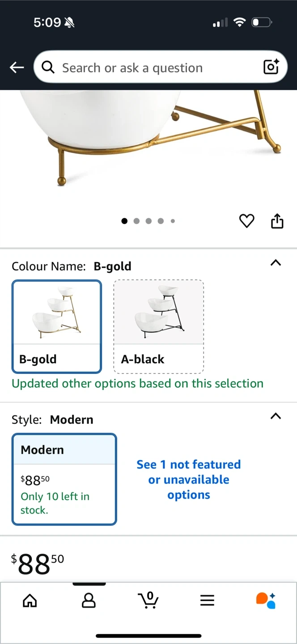Launch Rufus AI assistant icon
297x644 pixels.
266,600
